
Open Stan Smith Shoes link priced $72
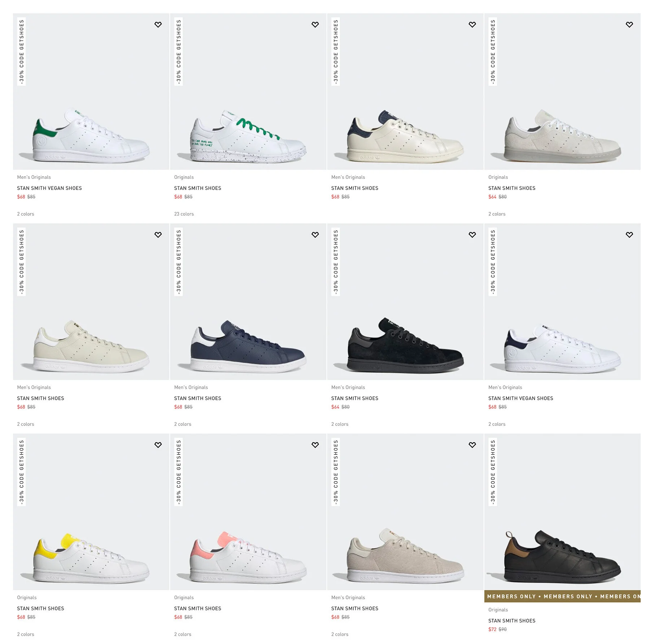pyautogui.click(x=512, y=621)
